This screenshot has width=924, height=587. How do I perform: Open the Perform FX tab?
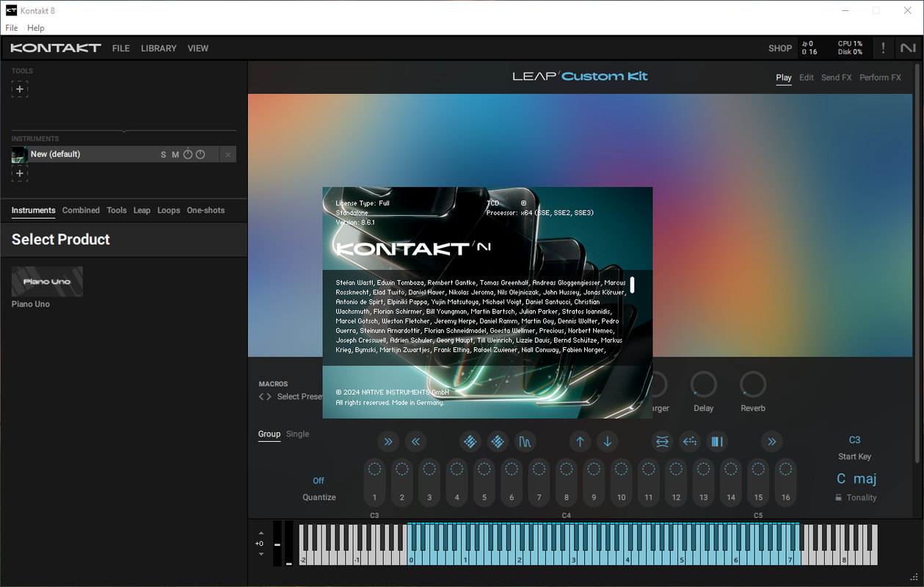tap(881, 78)
